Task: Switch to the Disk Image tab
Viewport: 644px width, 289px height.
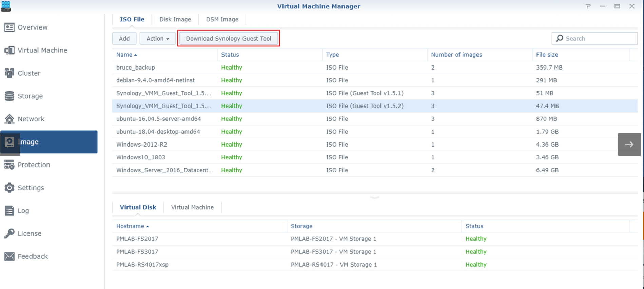Action: click(175, 19)
